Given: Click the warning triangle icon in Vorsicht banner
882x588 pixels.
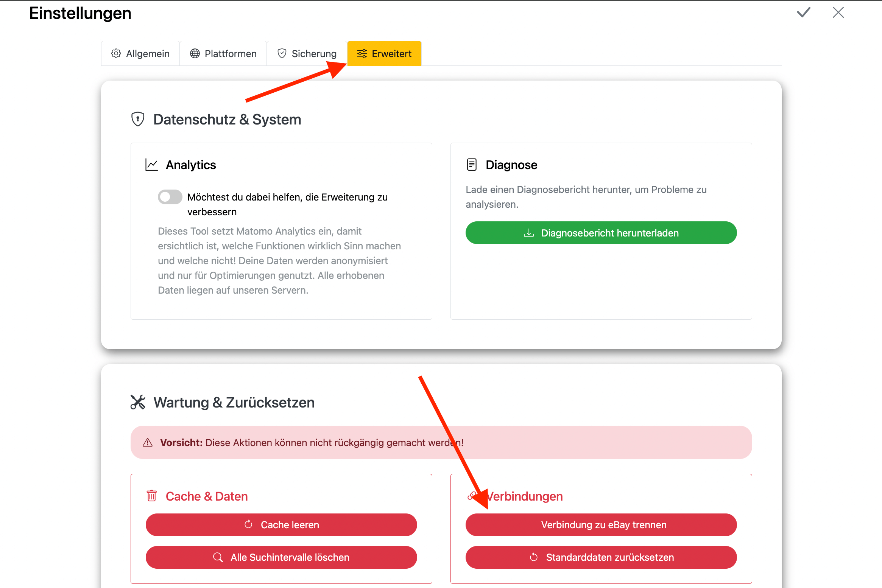Looking at the screenshot, I should (x=148, y=442).
